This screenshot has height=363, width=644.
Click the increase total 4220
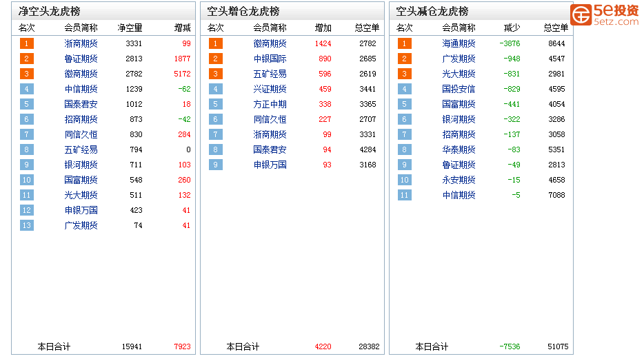point(323,347)
